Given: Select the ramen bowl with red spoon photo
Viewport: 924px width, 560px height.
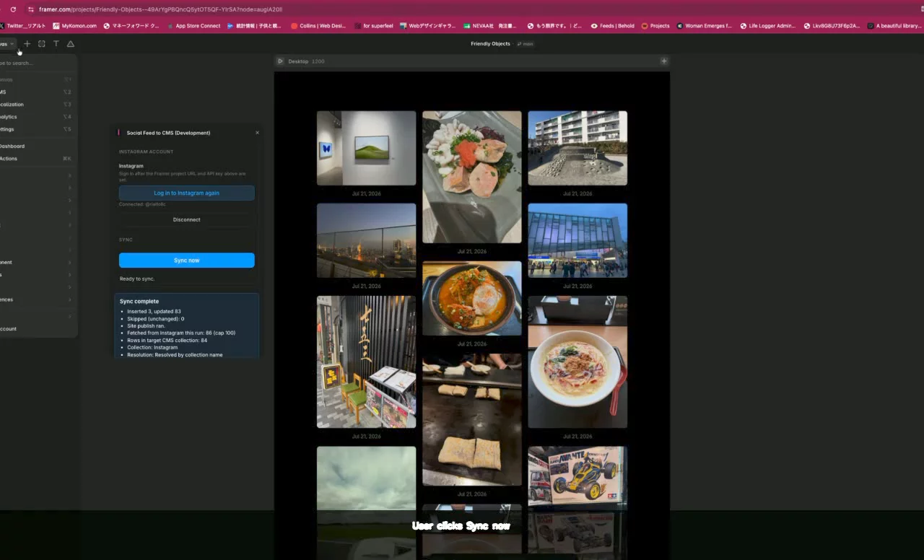Looking at the screenshot, I should (577, 362).
